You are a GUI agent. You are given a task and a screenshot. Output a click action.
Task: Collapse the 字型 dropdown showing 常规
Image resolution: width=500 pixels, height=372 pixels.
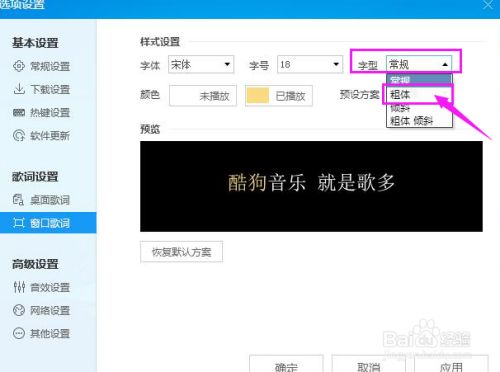419,64
